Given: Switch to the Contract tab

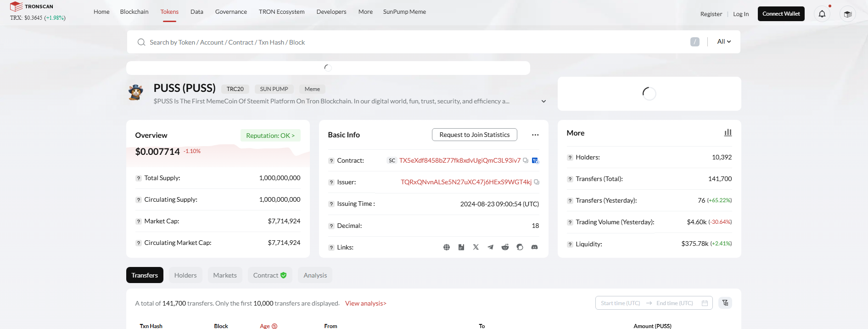Looking at the screenshot, I should tap(270, 275).
